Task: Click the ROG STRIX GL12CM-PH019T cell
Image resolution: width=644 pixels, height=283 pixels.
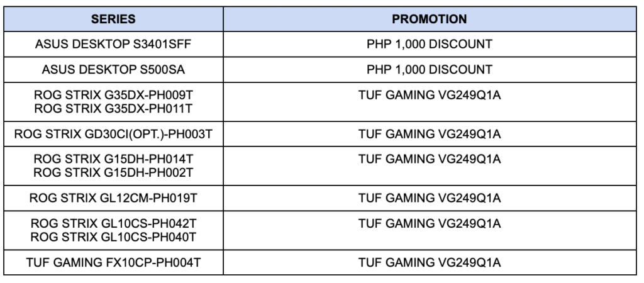Action: click(113, 199)
